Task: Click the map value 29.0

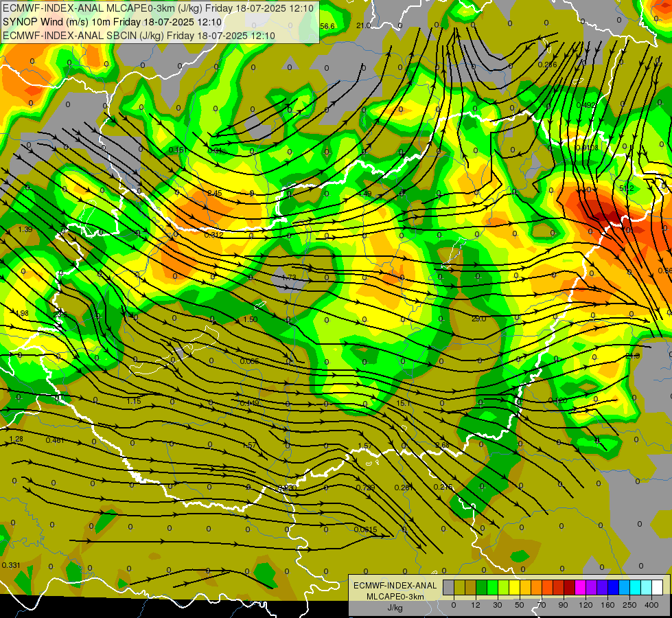Action: pos(478,319)
